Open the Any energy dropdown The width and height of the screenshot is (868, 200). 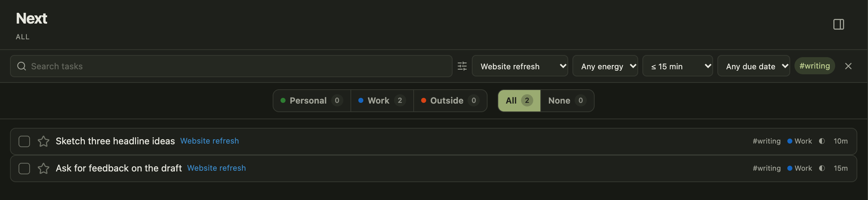coord(605,66)
